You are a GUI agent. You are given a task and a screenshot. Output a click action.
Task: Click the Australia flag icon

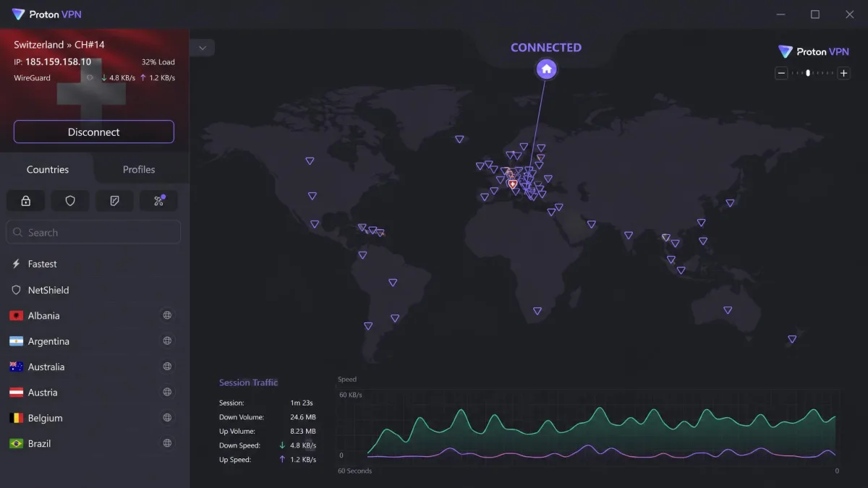16,367
